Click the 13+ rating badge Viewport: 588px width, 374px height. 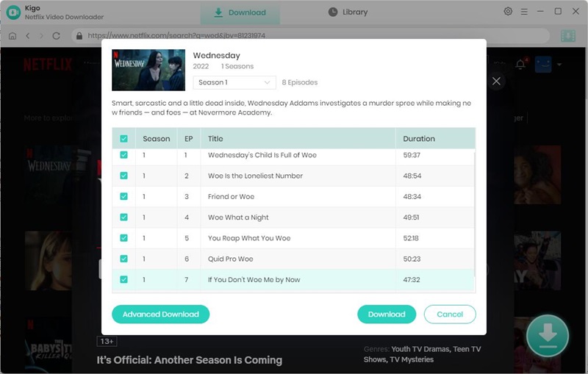(107, 342)
